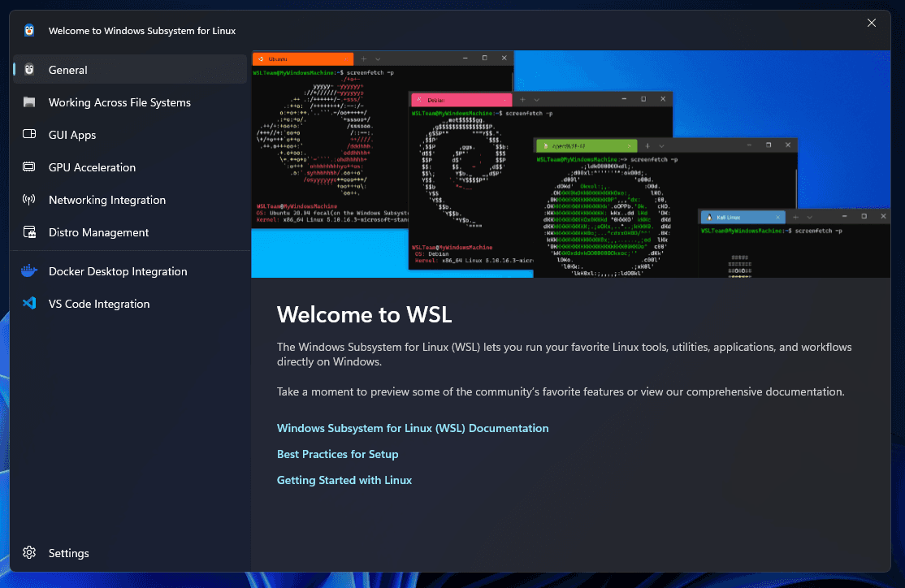Click the GUI Apps window icon

click(29, 134)
